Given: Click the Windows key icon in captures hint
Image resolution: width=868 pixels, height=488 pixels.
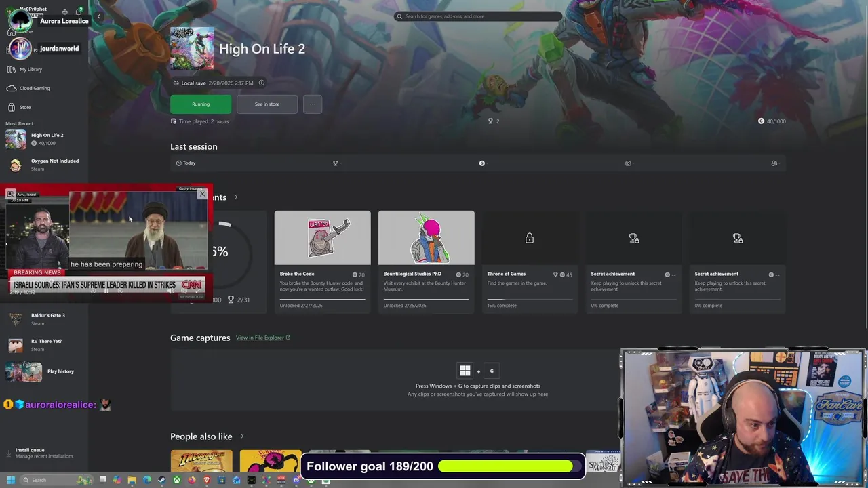Looking at the screenshot, I should coord(465,371).
